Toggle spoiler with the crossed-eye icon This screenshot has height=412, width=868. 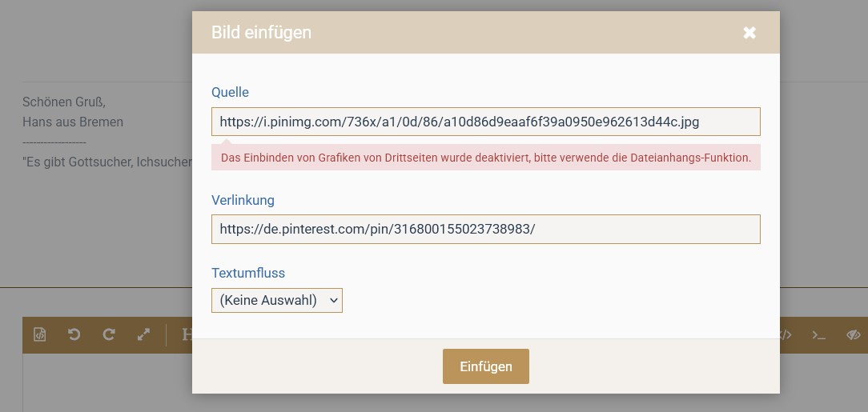click(x=853, y=335)
